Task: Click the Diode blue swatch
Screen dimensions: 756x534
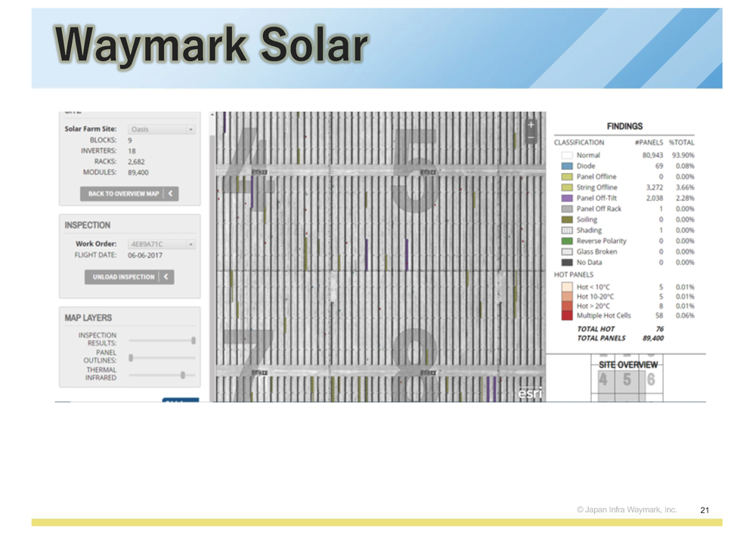Action: [x=567, y=166]
